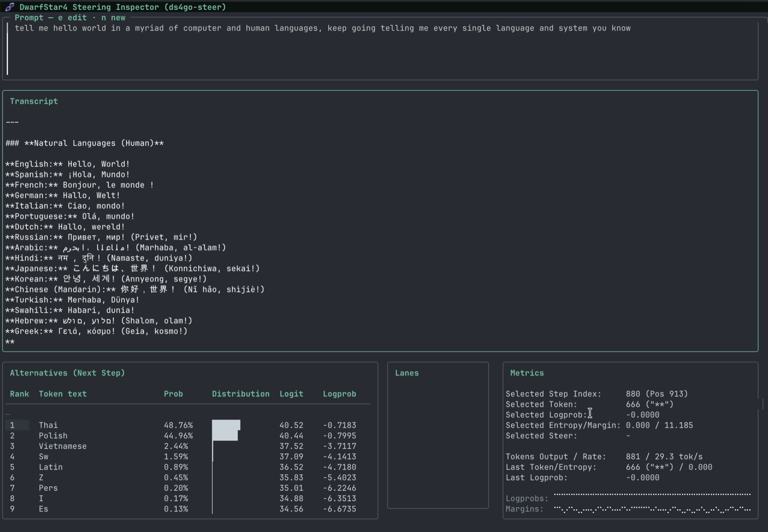The width and height of the screenshot is (768, 532).
Task: Click the Lanes panel title
Action: [407, 373]
